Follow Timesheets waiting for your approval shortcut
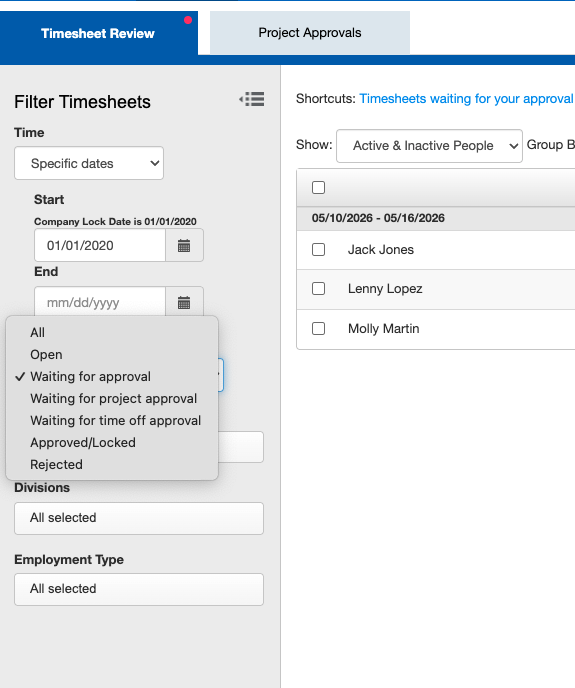The image size is (575, 688). (x=466, y=99)
